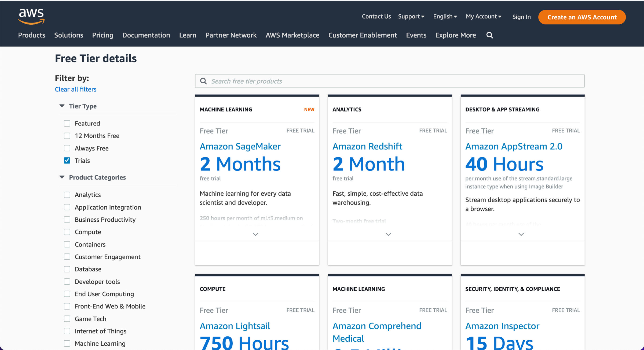Click the Sign In text button
Screen dimensions: 644x350
point(521,17)
